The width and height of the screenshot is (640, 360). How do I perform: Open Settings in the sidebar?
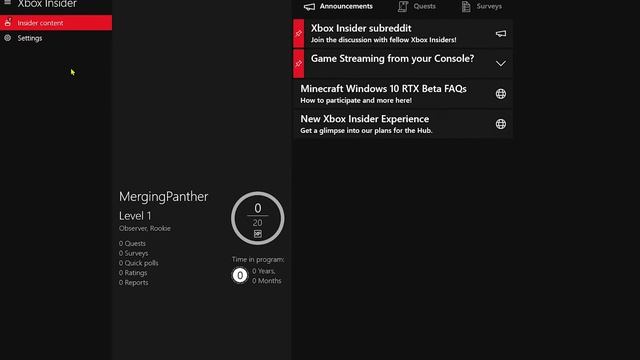(x=56, y=38)
